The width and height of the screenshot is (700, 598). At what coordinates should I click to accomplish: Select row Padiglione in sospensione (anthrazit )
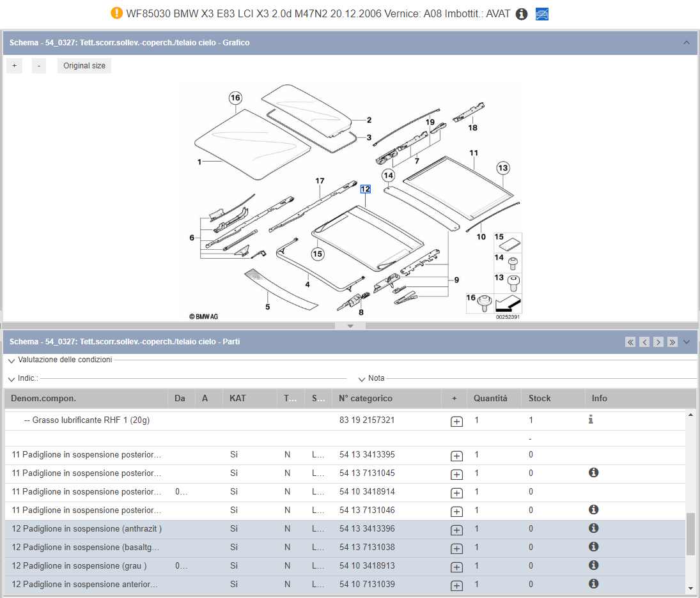pos(345,529)
